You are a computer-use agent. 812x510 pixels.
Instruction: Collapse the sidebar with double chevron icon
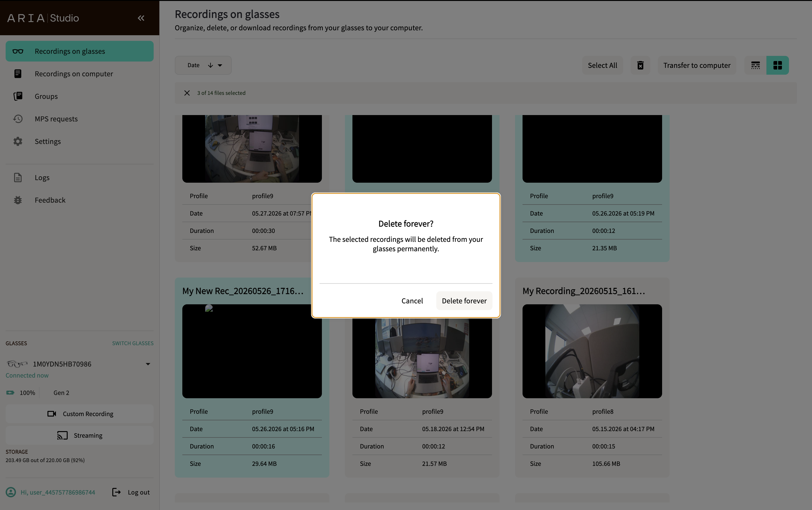pos(141,18)
